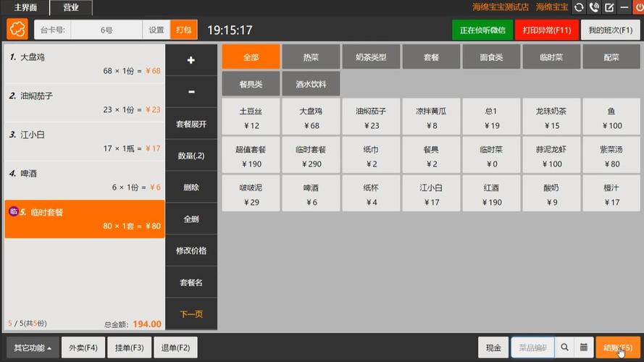Select the 全部 category
Viewport: 644px width, 362px height.
(x=251, y=57)
